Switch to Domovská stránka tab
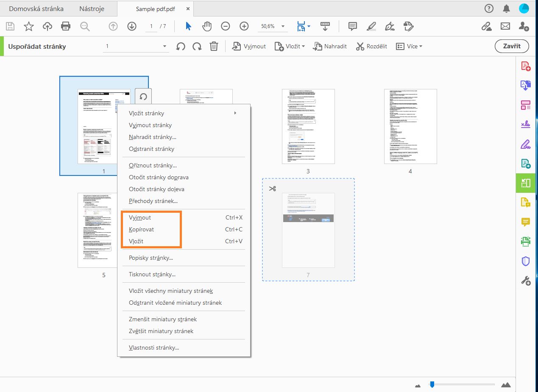This screenshot has width=538, height=392. pyautogui.click(x=36, y=8)
